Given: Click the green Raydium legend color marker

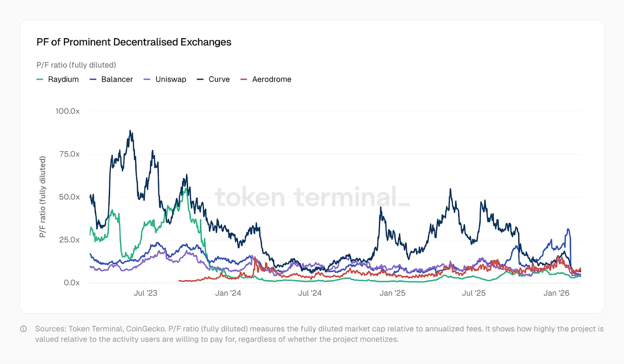Looking at the screenshot, I should (x=40, y=80).
